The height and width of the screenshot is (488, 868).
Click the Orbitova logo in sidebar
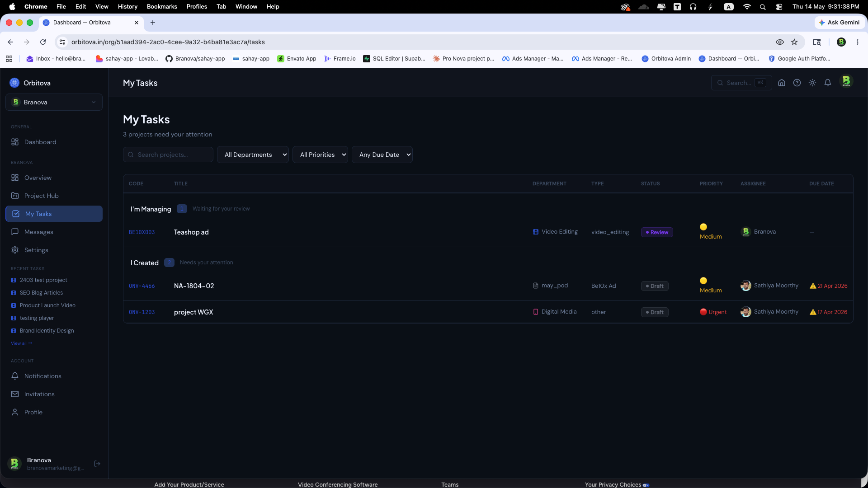coord(14,83)
